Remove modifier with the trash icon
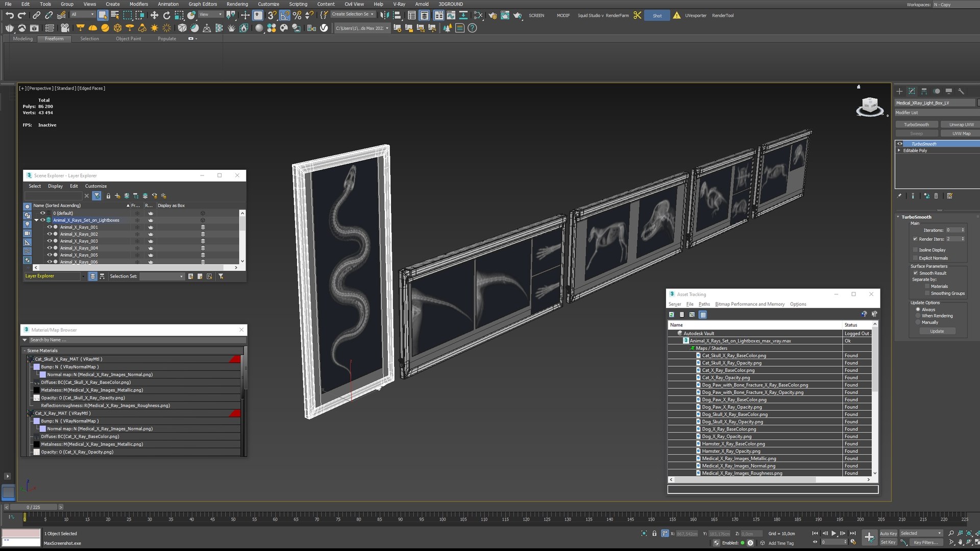 (936, 196)
